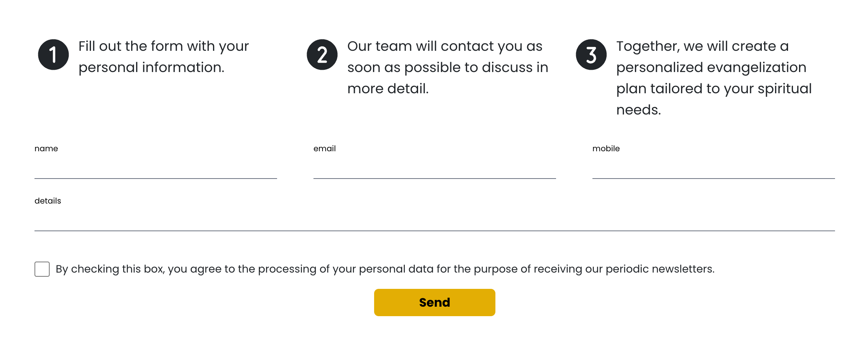Focus the name input field
Image resolution: width=868 pixels, height=348 pixels.
tap(155, 169)
